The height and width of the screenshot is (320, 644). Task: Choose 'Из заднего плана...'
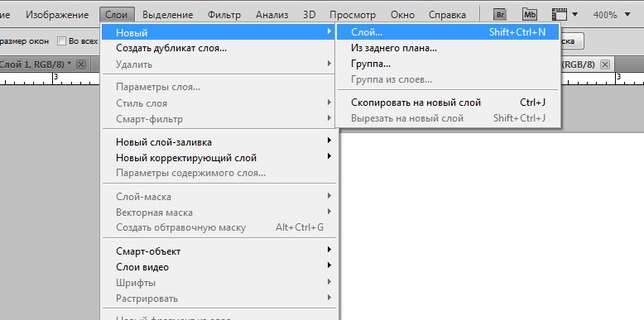(447, 48)
